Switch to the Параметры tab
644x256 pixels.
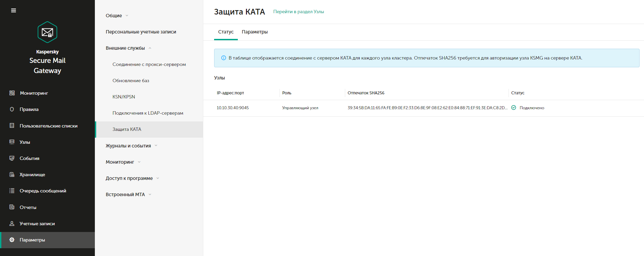click(x=255, y=32)
